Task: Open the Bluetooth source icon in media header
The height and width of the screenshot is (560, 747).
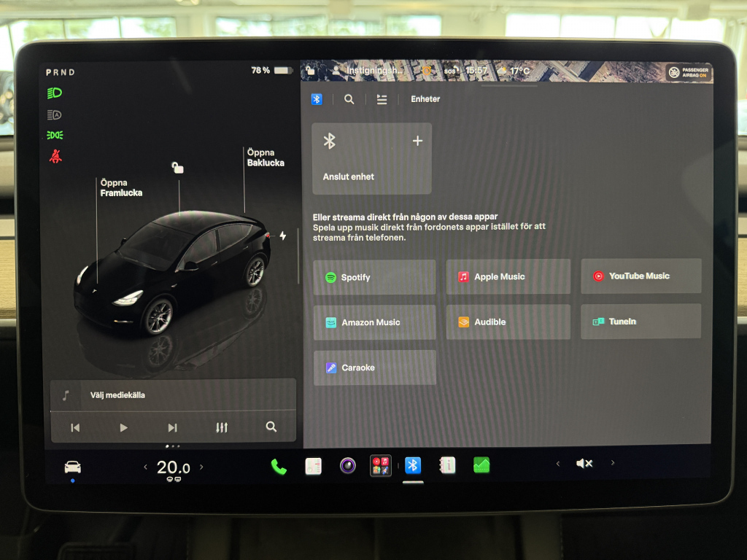Action: point(317,99)
